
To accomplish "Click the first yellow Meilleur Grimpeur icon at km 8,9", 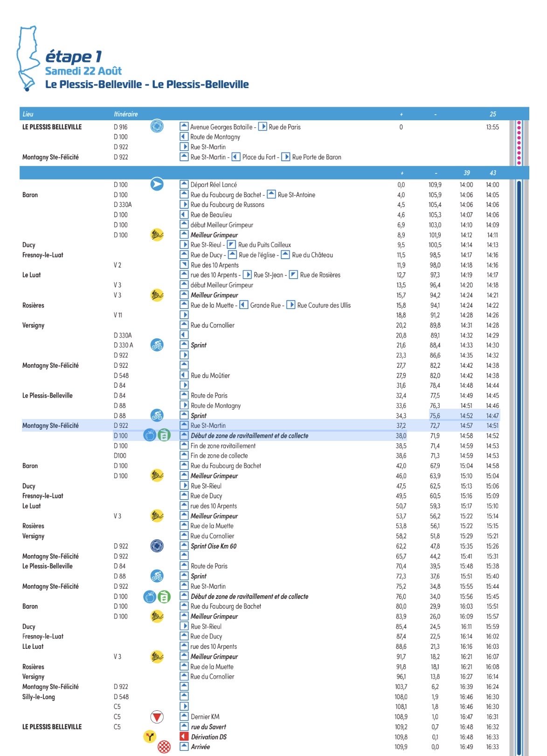I will pyautogui.click(x=157, y=235).
